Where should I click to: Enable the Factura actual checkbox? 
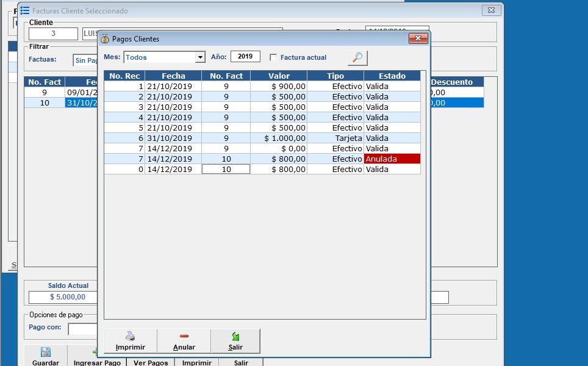click(273, 57)
